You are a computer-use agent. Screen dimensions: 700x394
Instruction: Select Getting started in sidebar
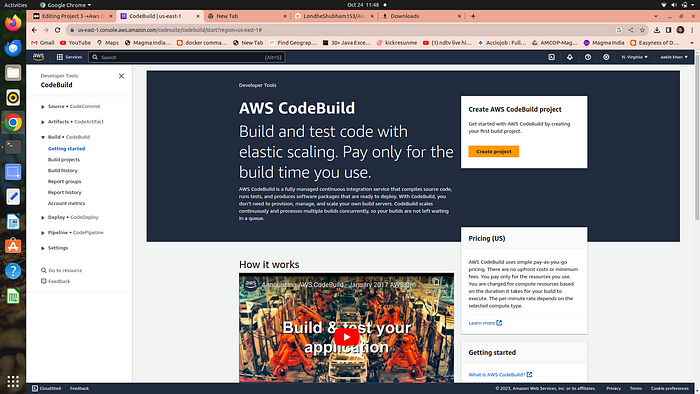coord(67,149)
